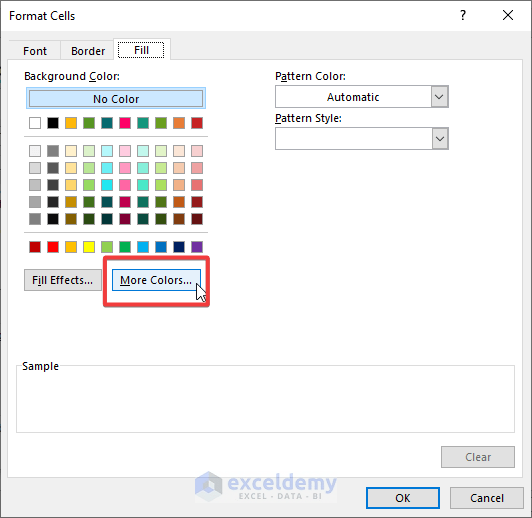Pick the standard orange-gold swatch in bottom row
Image resolution: width=532 pixels, height=518 pixels.
(71, 247)
